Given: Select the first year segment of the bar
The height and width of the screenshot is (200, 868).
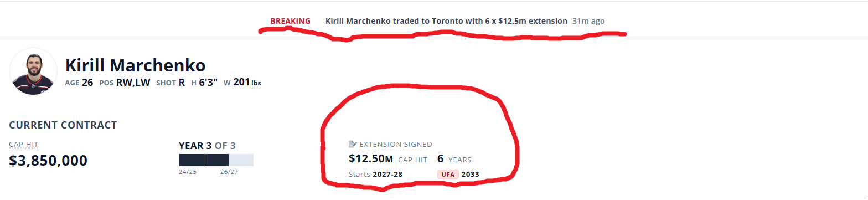Looking at the screenshot, I should click(x=192, y=160).
